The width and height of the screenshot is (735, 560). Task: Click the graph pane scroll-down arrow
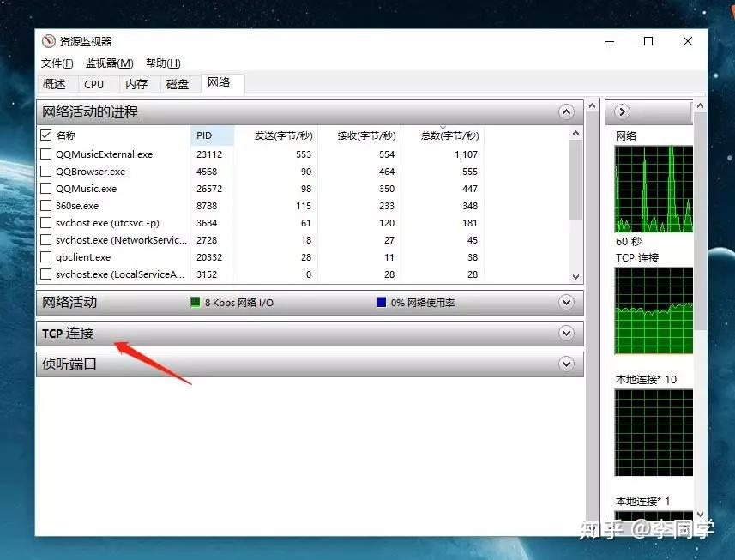pyautogui.click(x=700, y=514)
